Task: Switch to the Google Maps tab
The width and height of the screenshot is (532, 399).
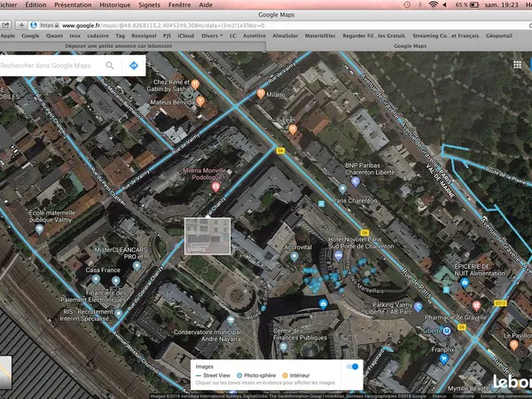Action: pyautogui.click(x=410, y=46)
